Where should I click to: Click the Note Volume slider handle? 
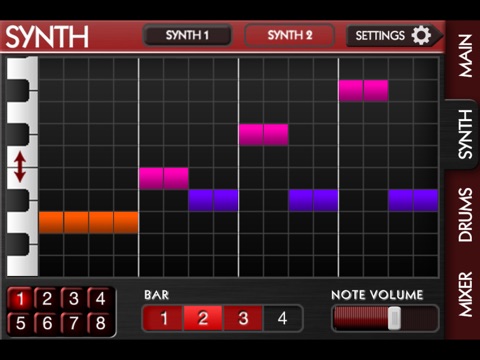(x=394, y=318)
